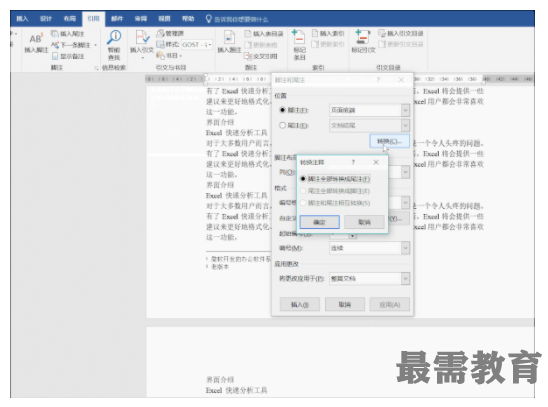Click the 插入(I) button
The height and width of the screenshot is (407, 548).
300,305
